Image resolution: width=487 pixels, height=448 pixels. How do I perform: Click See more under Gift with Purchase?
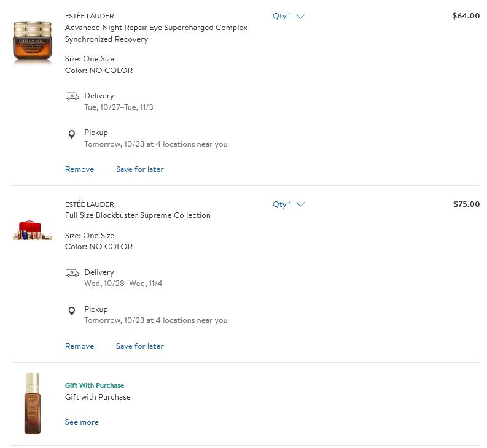coord(82,422)
